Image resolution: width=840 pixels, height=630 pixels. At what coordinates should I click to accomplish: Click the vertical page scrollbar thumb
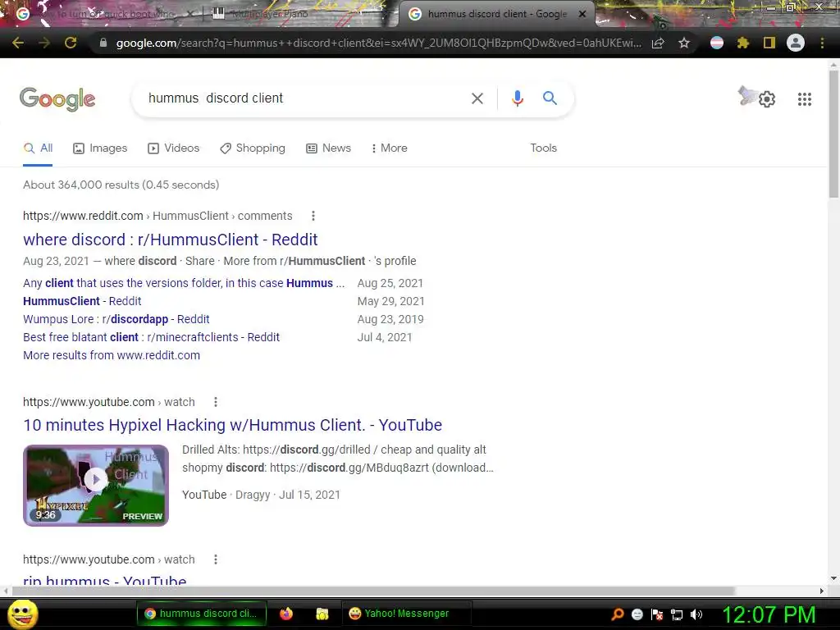(x=833, y=134)
